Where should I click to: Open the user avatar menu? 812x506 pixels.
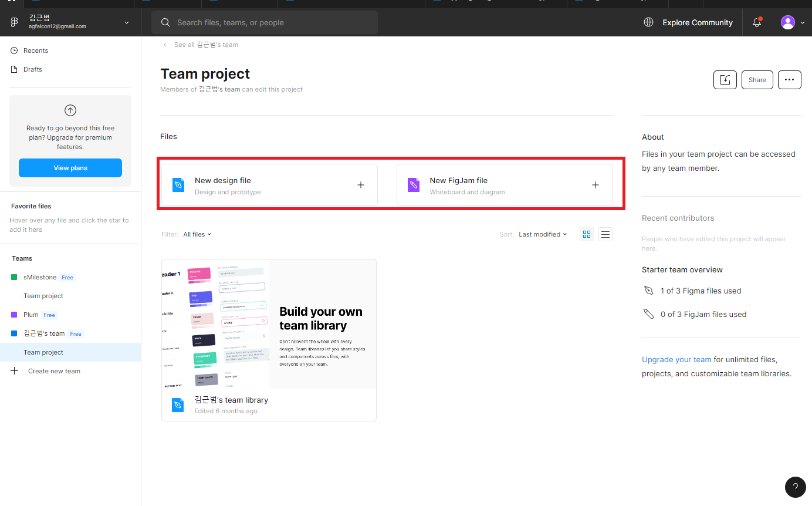point(787,22)
